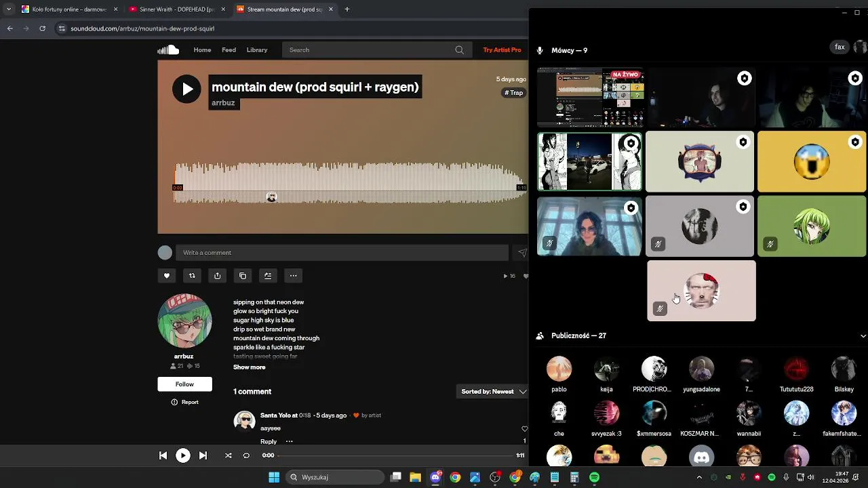This screenshot has height=488, width=868.
Task: Follow arrbuz
Action: tap(184, 384)
